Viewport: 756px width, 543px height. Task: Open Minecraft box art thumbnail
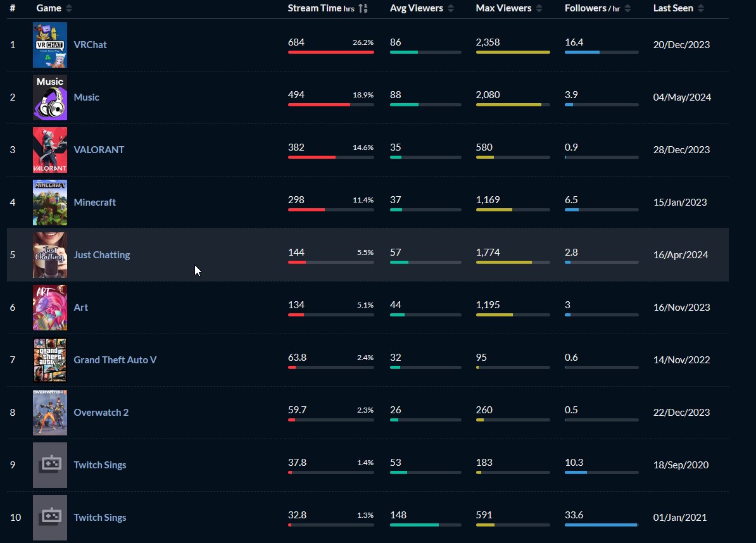pyautogui.click(x=50, y=203)
